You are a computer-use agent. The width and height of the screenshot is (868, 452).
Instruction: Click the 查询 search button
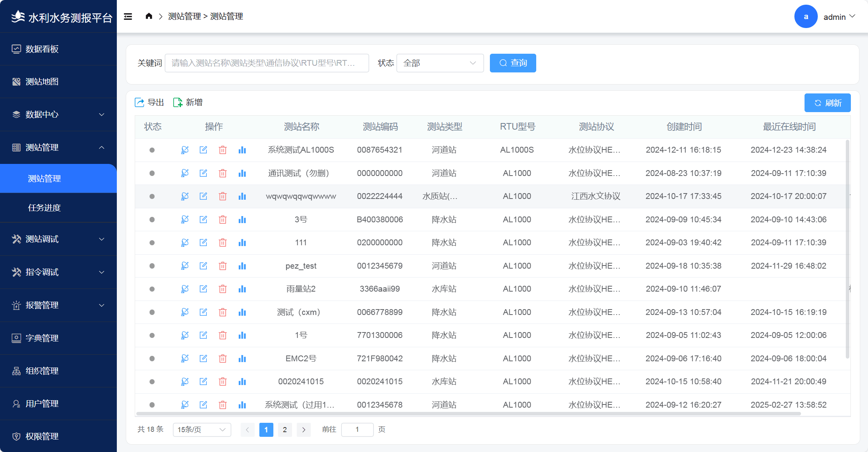(x=512, y=63)
